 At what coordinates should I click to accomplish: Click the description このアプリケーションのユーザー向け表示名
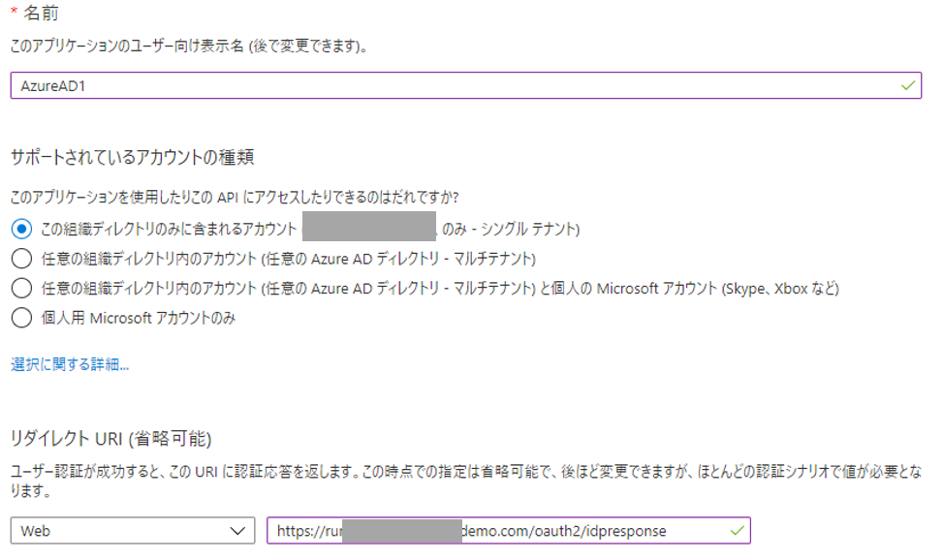[189, 46]
